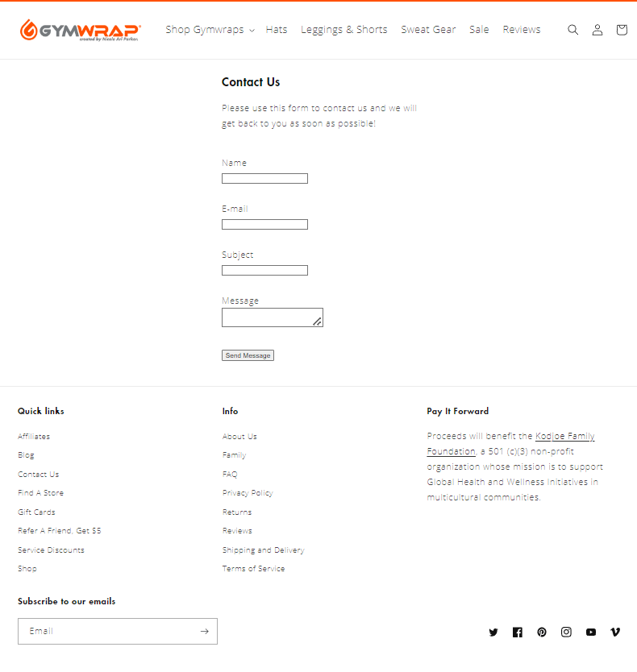Visit the Twitter page icon

493,633
